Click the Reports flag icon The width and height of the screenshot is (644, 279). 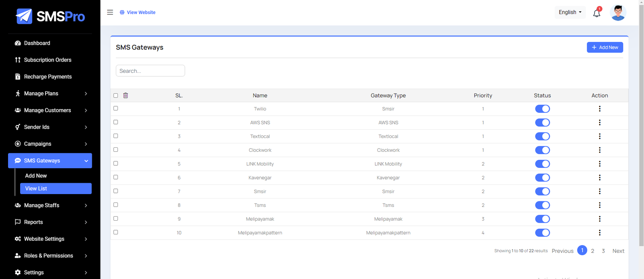pyautogui.click(x=18, y=222)
